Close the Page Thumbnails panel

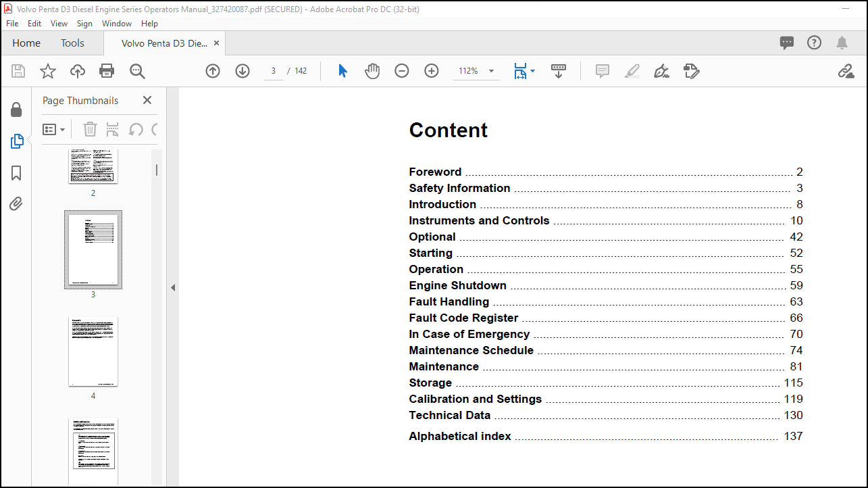[x=147, y=100]
